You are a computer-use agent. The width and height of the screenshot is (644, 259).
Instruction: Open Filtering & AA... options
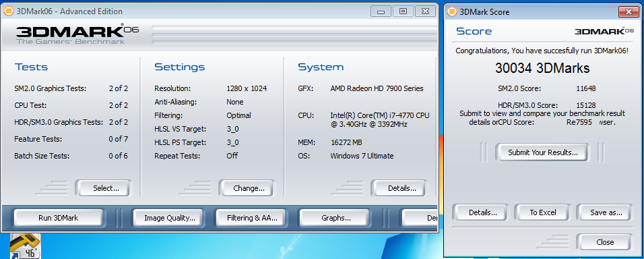[252, 218]
